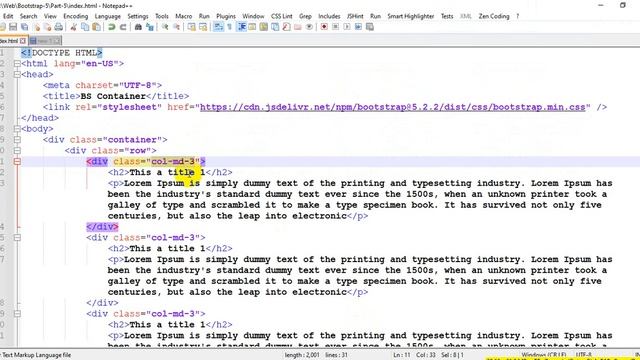Open the Replace dialog toolbar icon
This screenshot has height=360, width=640.
tap(149, 27)
